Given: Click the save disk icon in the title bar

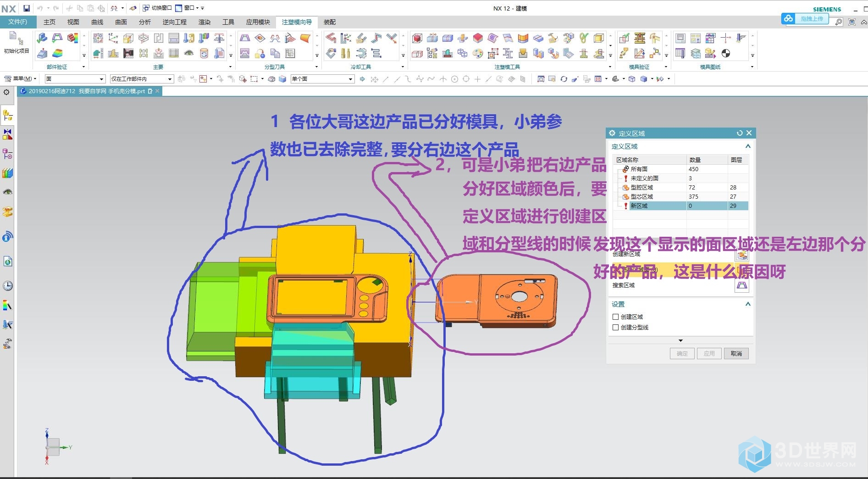Looking at the screenshot, I should coord(27,8).
